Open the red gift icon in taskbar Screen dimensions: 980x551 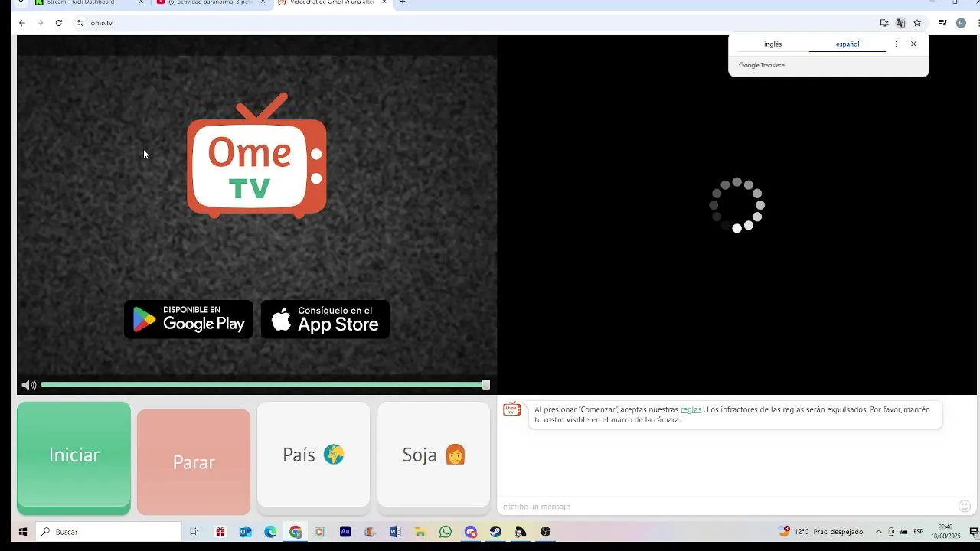pos(220,532)
